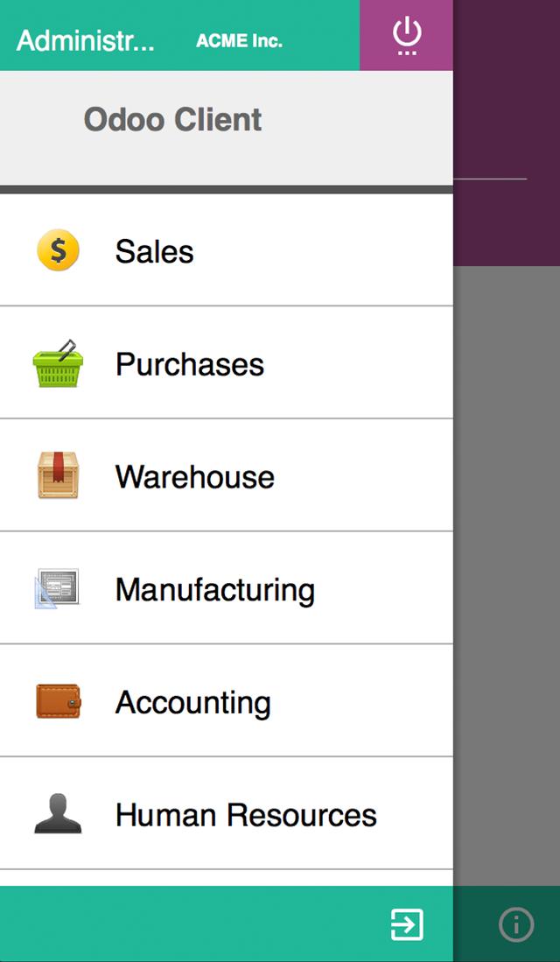Open the Human Resources module
The image size is (560, 962).
click(x=245, y=813)
